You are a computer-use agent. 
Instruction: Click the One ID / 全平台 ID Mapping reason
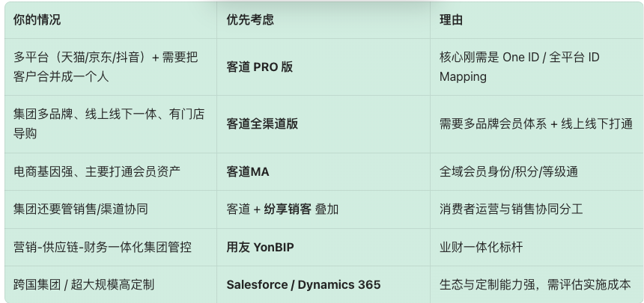(520, 67)
